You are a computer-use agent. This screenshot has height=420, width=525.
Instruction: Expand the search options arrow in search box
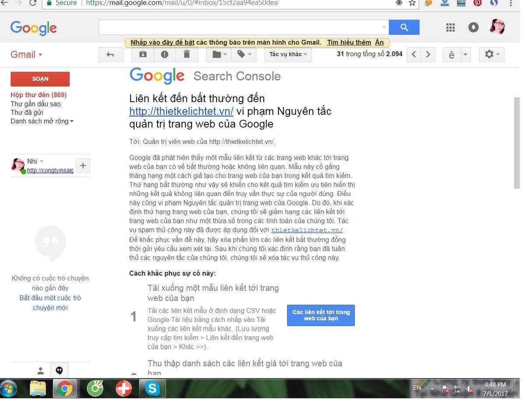pyautogui.click(x=385, y=28)
